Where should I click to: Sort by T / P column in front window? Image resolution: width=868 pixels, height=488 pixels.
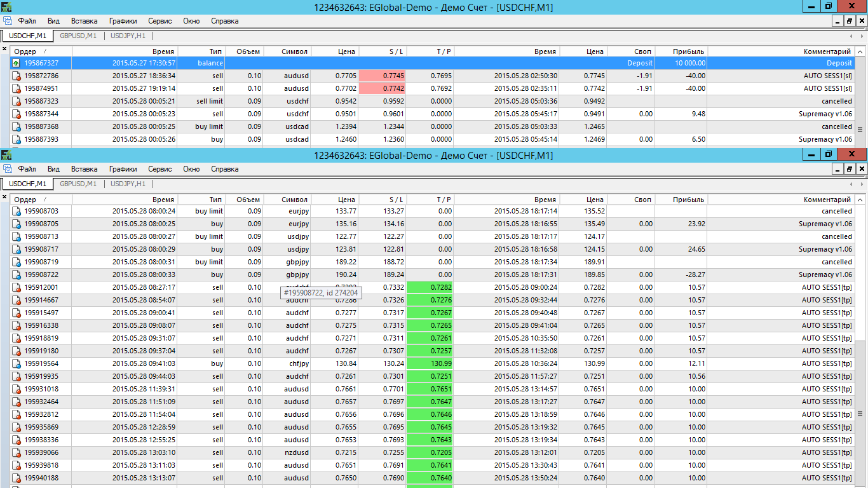point(430,200)
